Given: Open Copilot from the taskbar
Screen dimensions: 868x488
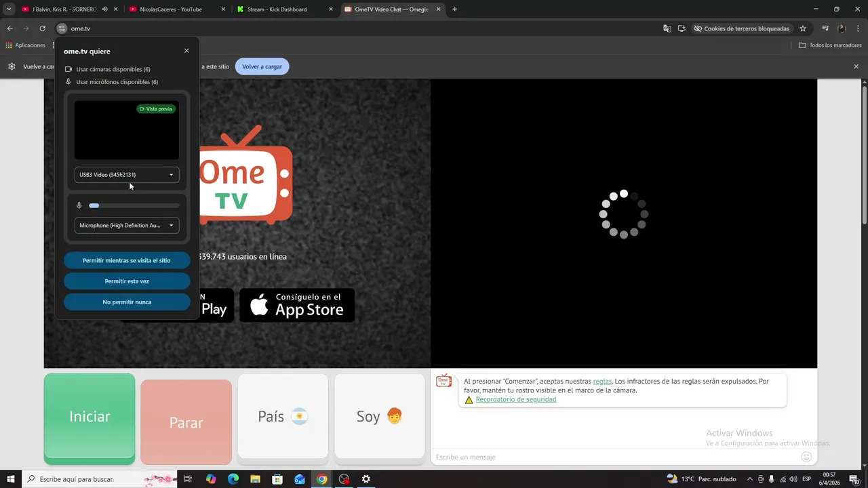Looking at the screenshot, I should (211, 479).
